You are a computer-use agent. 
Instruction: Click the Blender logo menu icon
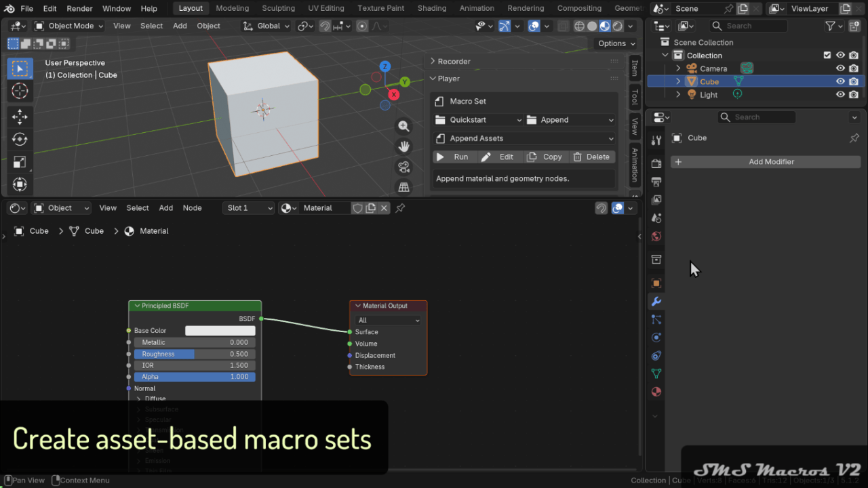[x=9, y=8]
